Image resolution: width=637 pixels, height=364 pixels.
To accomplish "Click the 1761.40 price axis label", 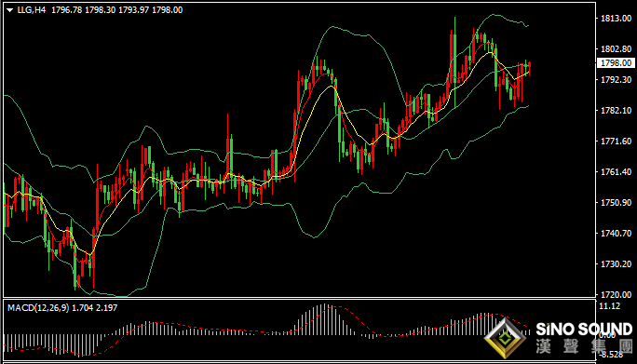I will click(616, 172).
